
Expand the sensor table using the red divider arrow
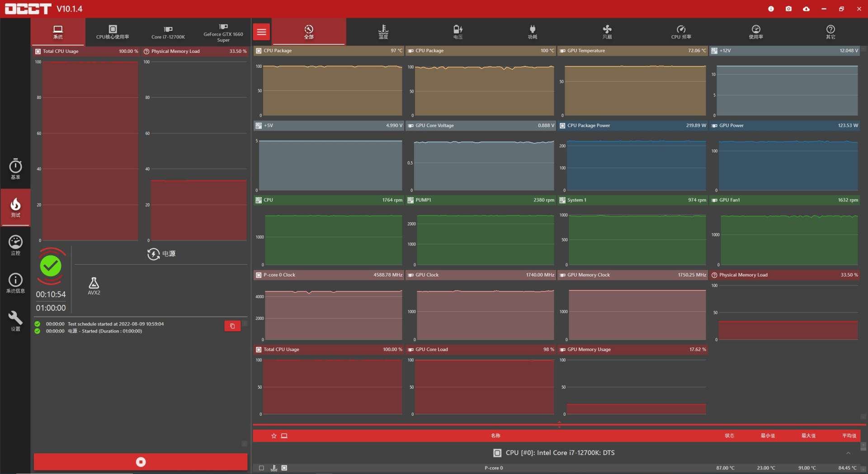pyautogui.click(x=559, y=424)
